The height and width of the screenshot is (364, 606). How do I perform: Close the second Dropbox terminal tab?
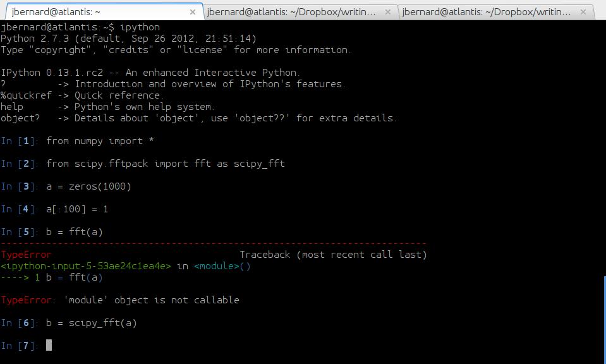coord(389,11)
